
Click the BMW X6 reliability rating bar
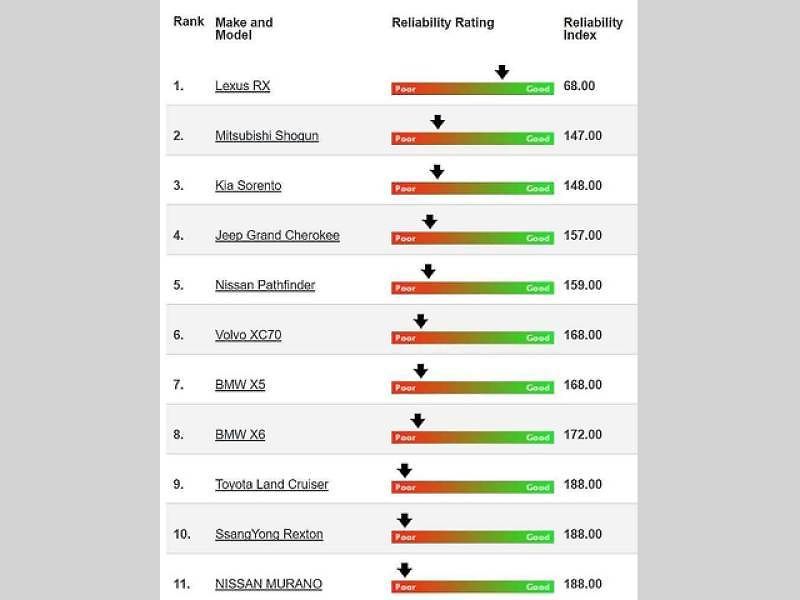[472, 438]
